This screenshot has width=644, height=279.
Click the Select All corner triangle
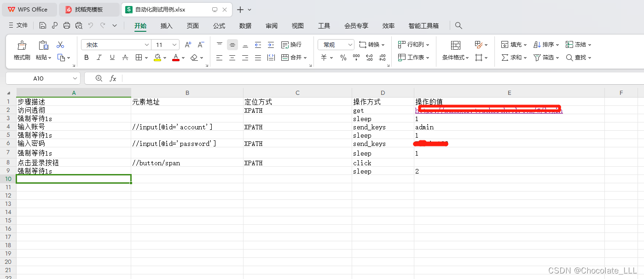coord(8,93)
